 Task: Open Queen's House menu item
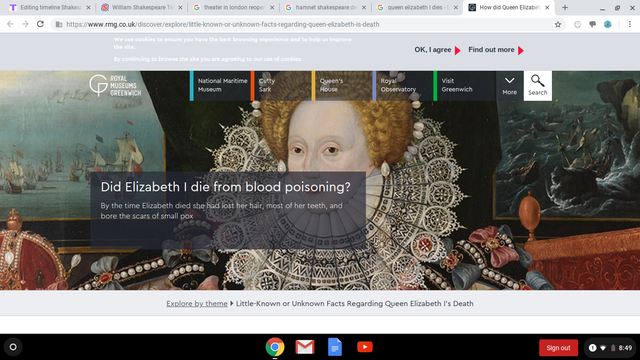(x=342, y=85)
